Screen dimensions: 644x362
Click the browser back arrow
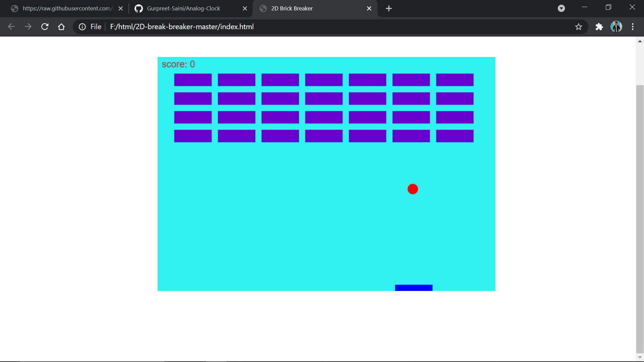click(x=11, y=27)
